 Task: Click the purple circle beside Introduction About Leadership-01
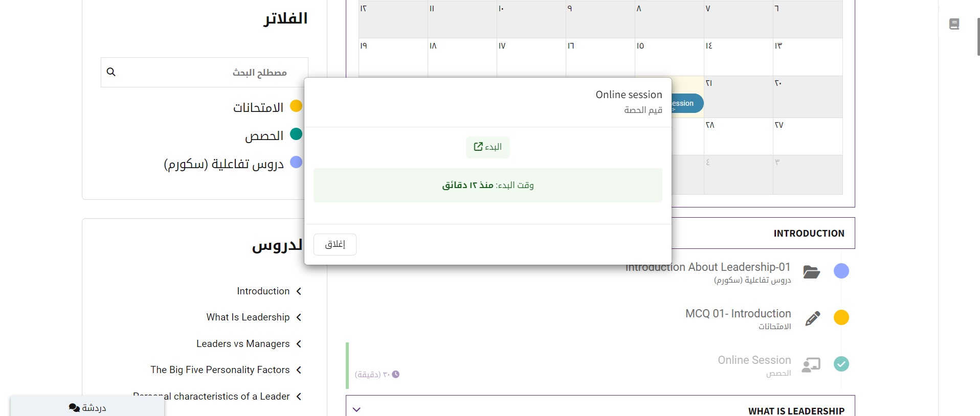click(x=841, y=271)
